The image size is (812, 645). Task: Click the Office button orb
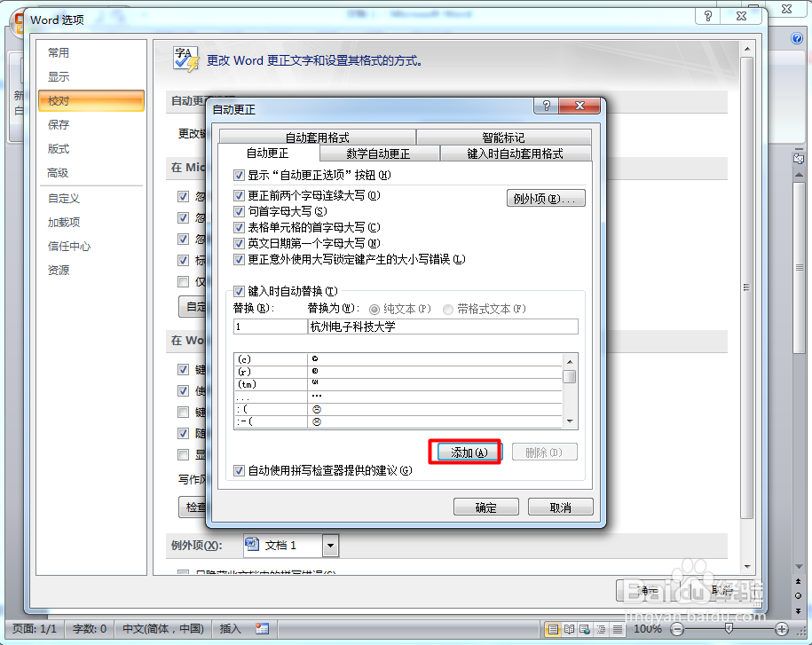[x=19, y=24]
